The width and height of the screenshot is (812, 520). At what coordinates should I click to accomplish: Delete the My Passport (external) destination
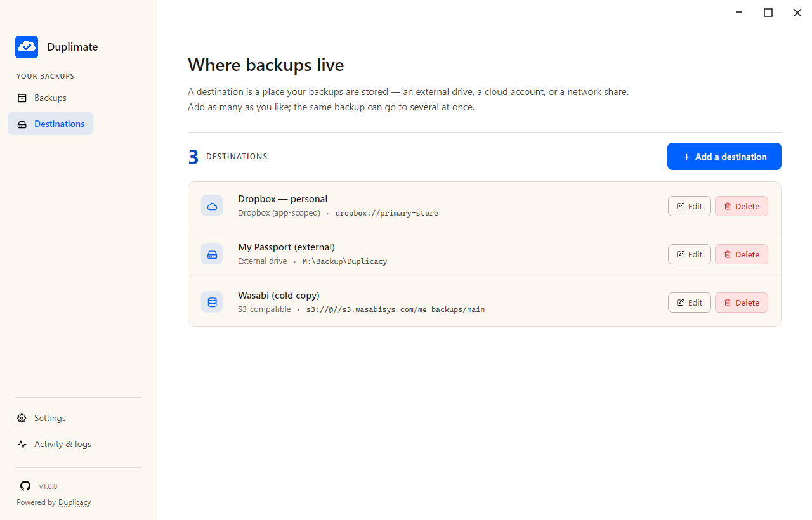[741, 254]
